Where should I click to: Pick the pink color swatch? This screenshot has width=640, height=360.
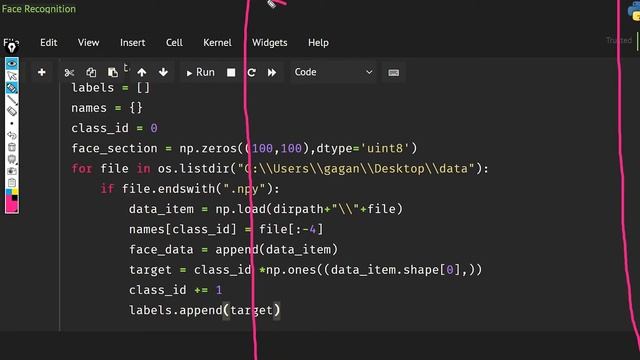[10, 205]
